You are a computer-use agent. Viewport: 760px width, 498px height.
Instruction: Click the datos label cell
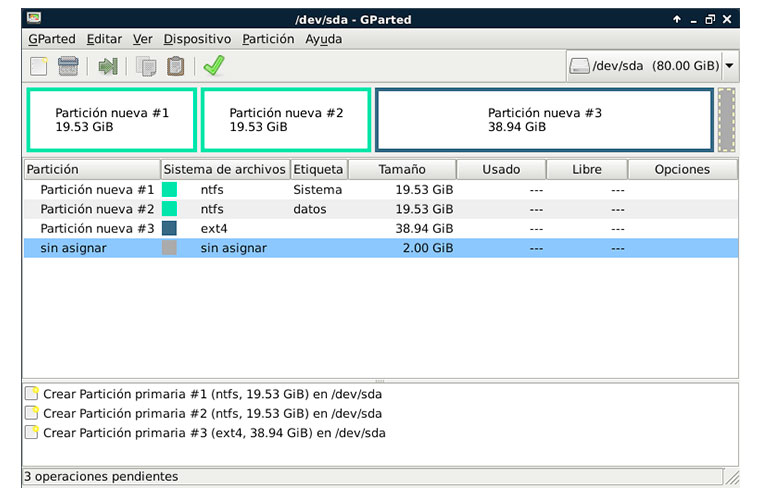[x=310, y=209]
